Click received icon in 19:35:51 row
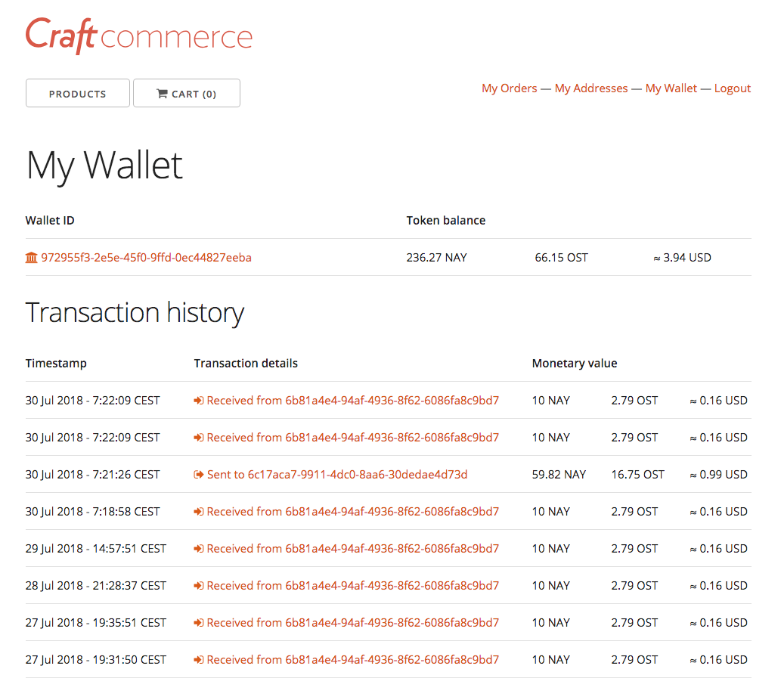The width and height of the screenshot is (781, 700). (199, 622)
